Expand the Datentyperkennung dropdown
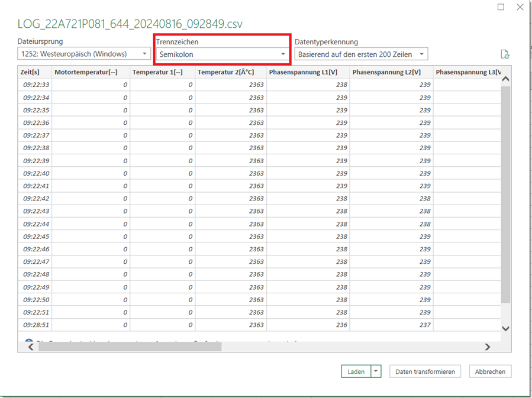This screenshot has height=398, width=532. point(361,54)
